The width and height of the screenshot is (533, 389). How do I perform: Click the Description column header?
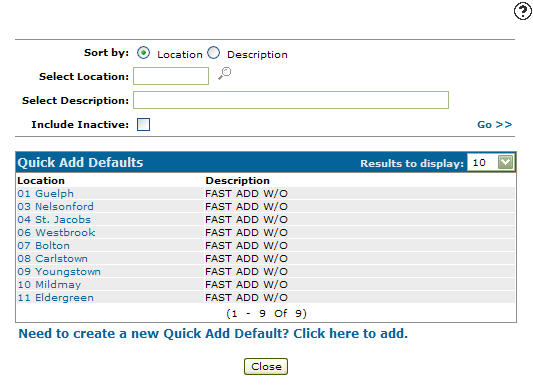pyautogui.click(x=237, y=181)
